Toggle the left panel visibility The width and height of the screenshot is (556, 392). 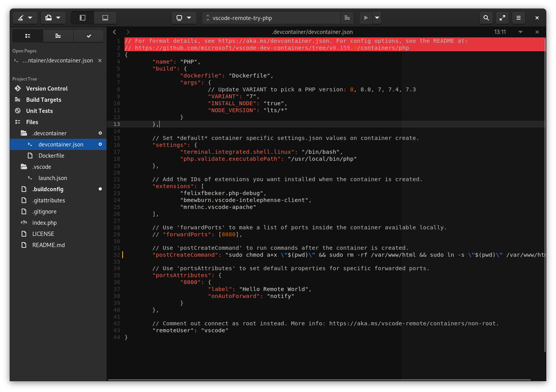click(x=82, y=18)
